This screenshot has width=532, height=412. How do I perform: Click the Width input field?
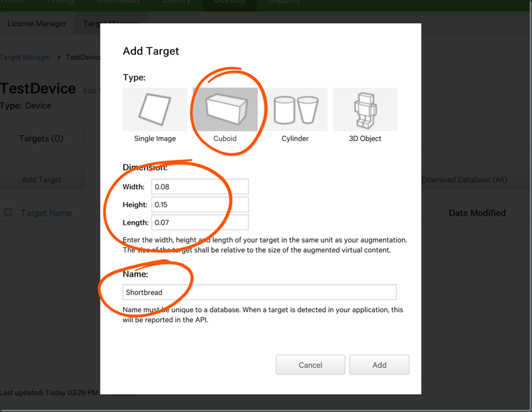200,186
